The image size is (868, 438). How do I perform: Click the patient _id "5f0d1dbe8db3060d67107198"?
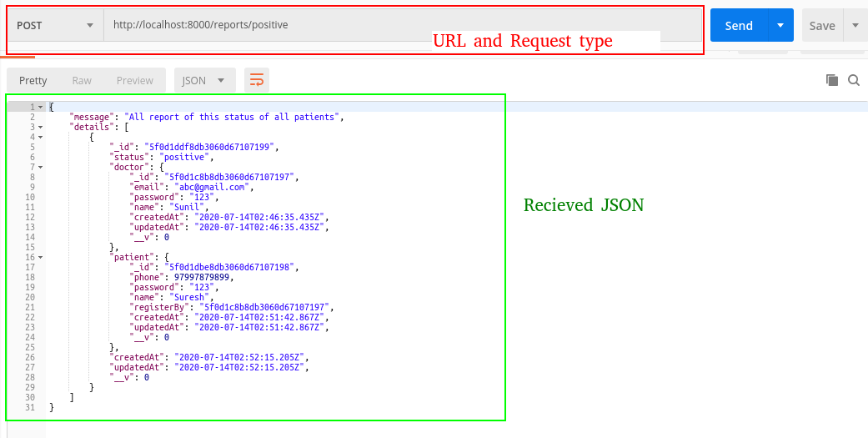click(x=230, y=267)
